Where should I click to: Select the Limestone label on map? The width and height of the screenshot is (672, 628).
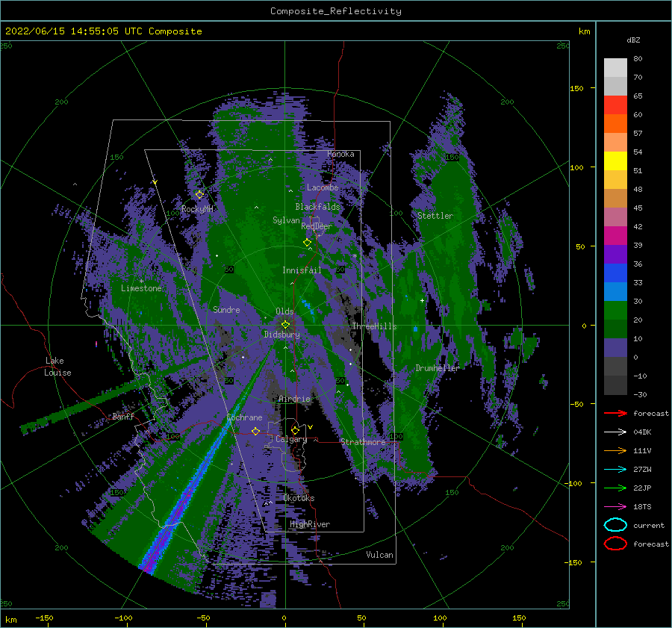(141, 288)
